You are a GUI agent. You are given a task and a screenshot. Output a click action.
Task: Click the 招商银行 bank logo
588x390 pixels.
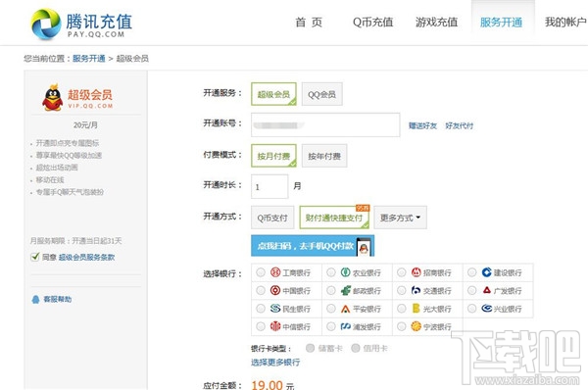coord(416,272)
